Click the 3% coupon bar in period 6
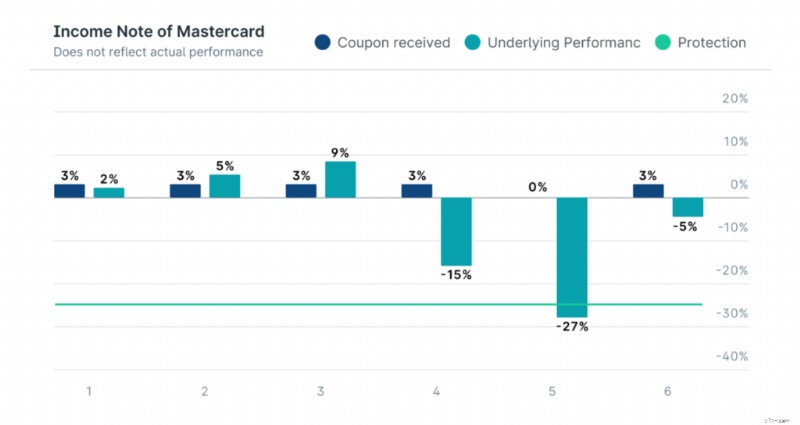This screenshot has width=800, height=425. pyautogui.click(x=648, y=191)
